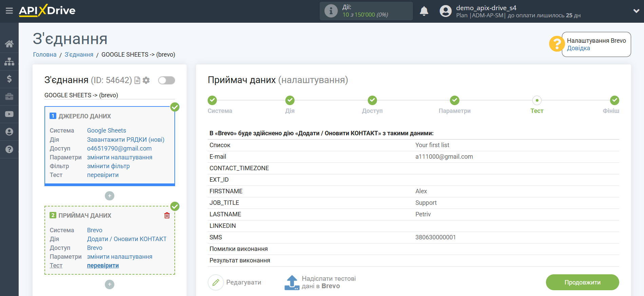
Task: Open profile sidebar icon
Action: pos(9,132)
